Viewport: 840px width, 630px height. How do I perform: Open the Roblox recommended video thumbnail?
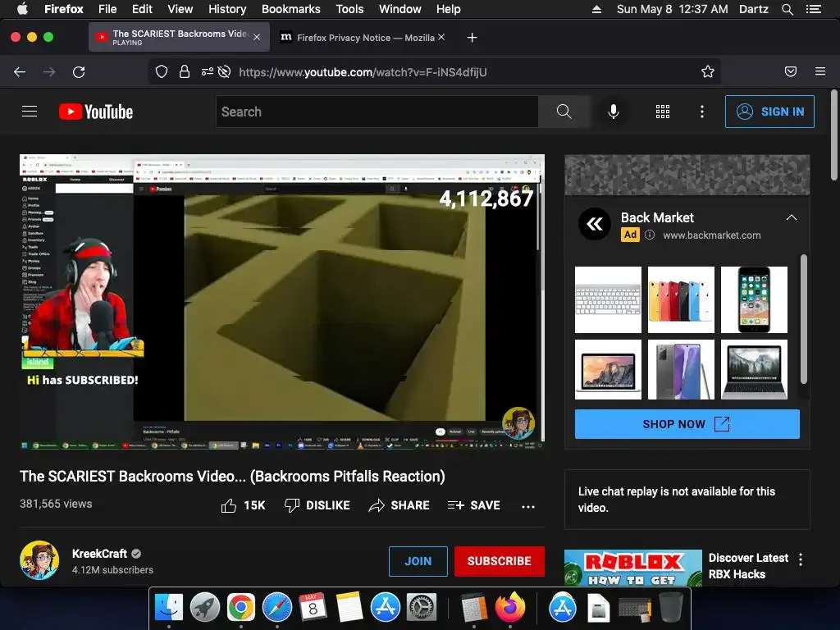point(632,568)
